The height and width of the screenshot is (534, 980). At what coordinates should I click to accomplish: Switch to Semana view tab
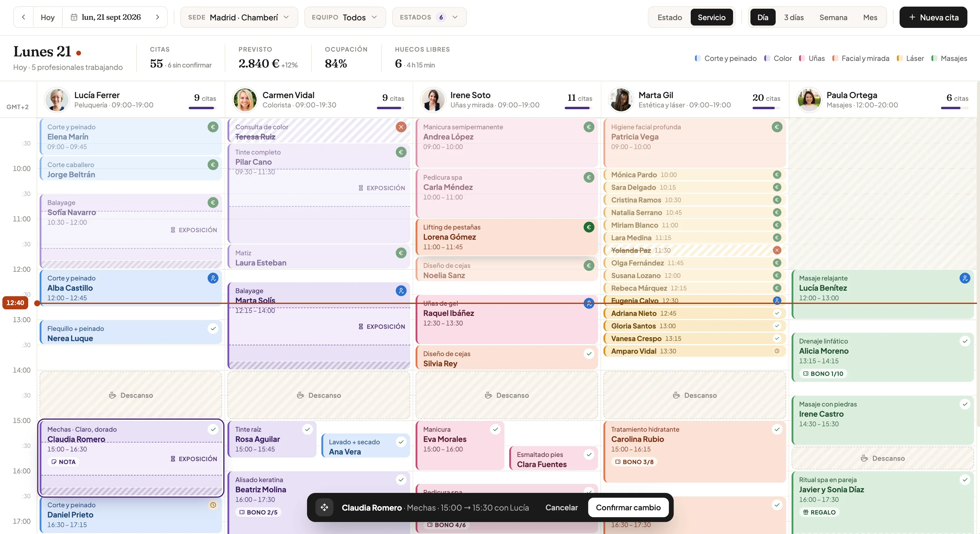(x=833, y=17)
